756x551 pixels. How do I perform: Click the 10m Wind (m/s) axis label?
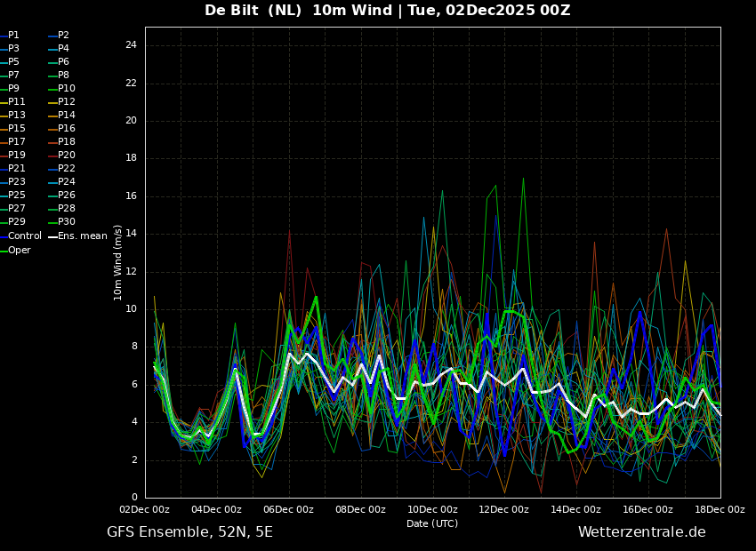pos(118,262)
